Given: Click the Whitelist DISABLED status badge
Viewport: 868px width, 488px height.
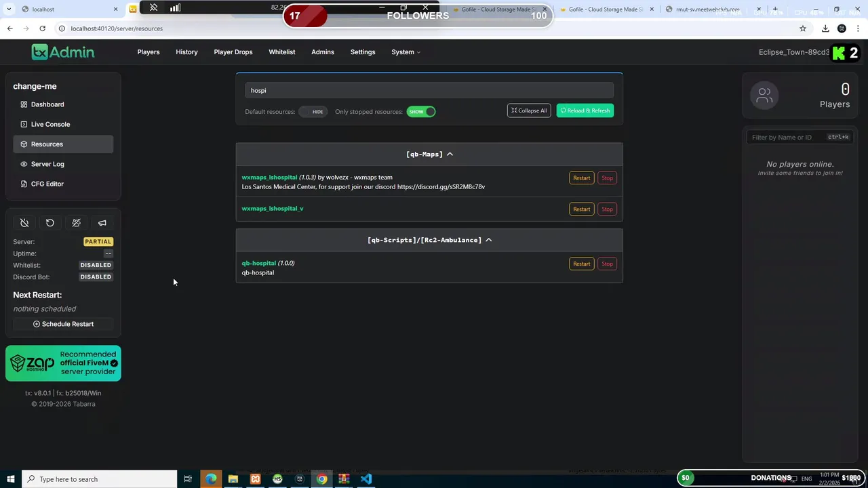Looking at the screenshot, I should coord(96,265).
